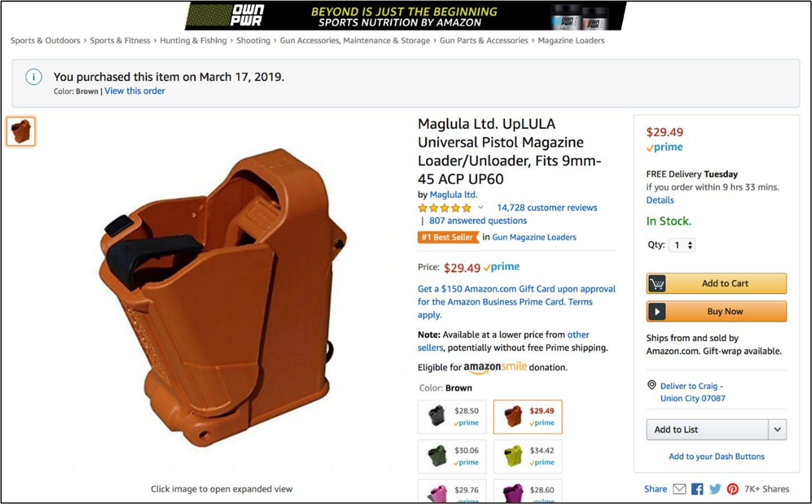
Task: Select the brown loader image thumbnail
Action: [21, 132]
